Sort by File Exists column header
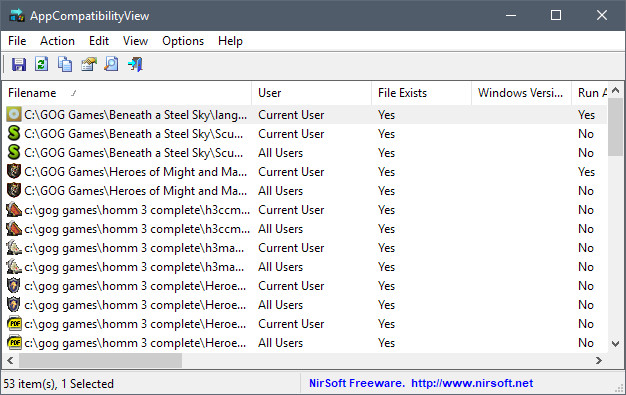This screenshot has width=626, height=395. pyautogui.click(x=422, y=93)
